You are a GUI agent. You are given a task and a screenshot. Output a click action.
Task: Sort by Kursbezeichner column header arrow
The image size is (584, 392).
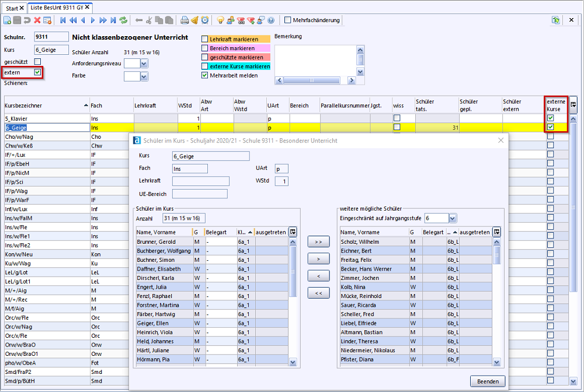click(x=86, y=106)
